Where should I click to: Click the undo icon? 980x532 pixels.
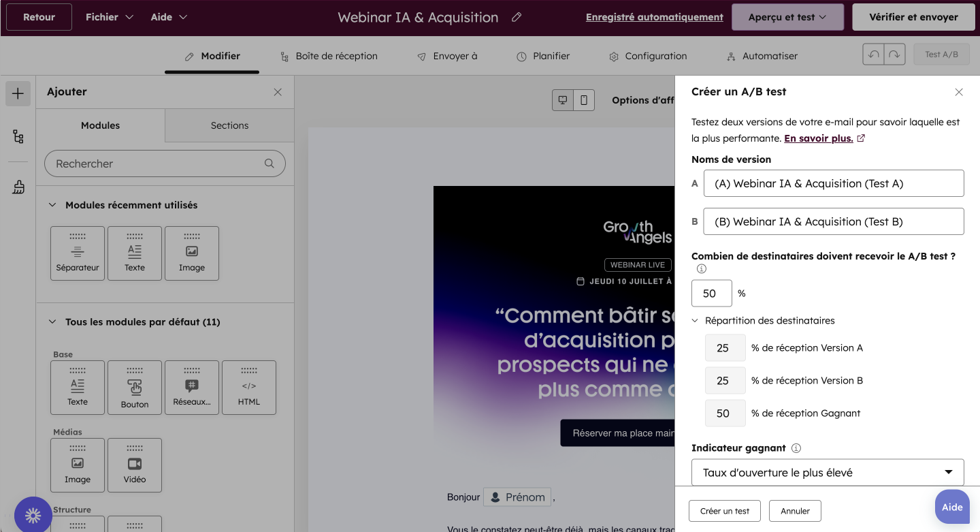(x=873, y=54)
